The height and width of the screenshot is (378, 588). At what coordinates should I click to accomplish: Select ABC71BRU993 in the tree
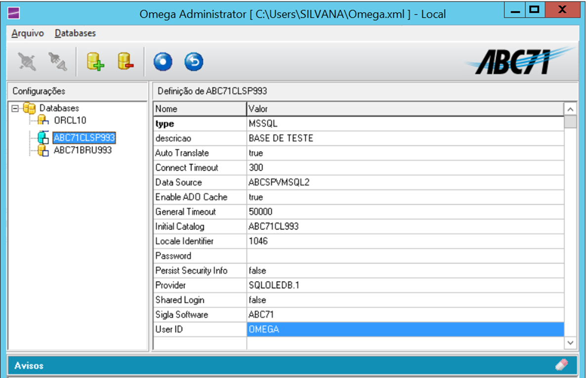coord(83,150)
